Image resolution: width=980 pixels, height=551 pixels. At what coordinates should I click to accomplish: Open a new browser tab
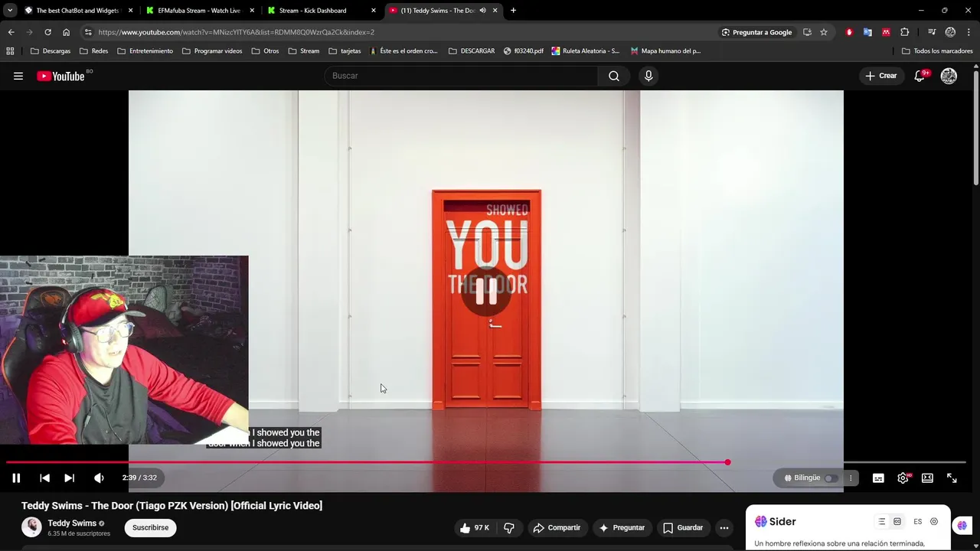click(x=513, y=11)
